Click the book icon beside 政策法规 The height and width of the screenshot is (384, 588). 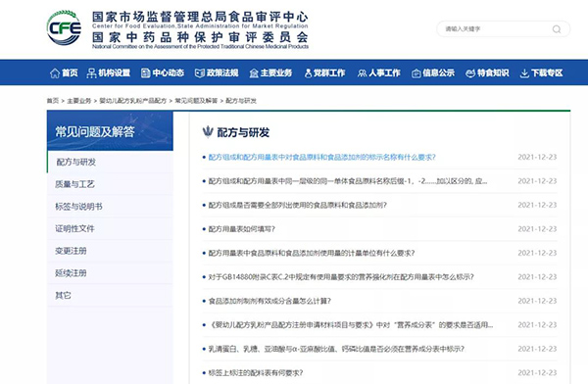(200, 72)
